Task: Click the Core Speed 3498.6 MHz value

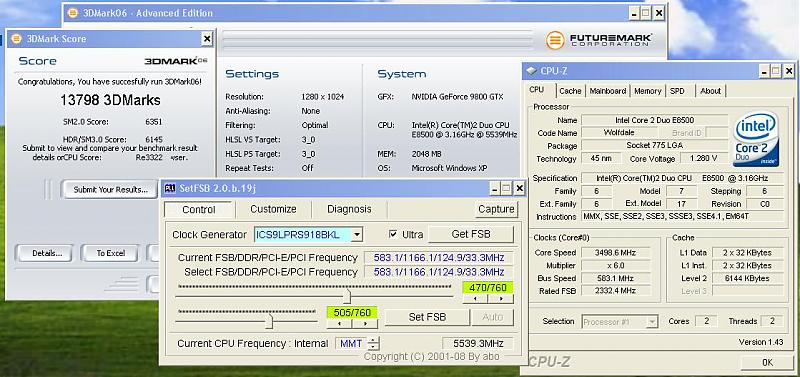Action: [616, 253]
